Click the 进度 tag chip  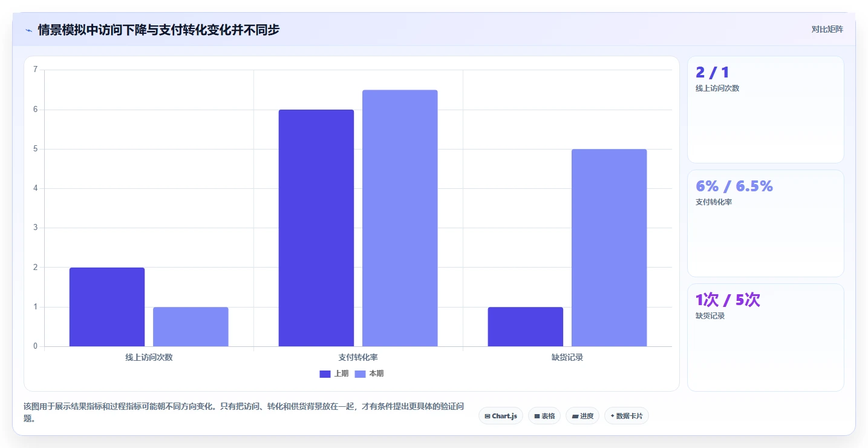tap(582, 416)
